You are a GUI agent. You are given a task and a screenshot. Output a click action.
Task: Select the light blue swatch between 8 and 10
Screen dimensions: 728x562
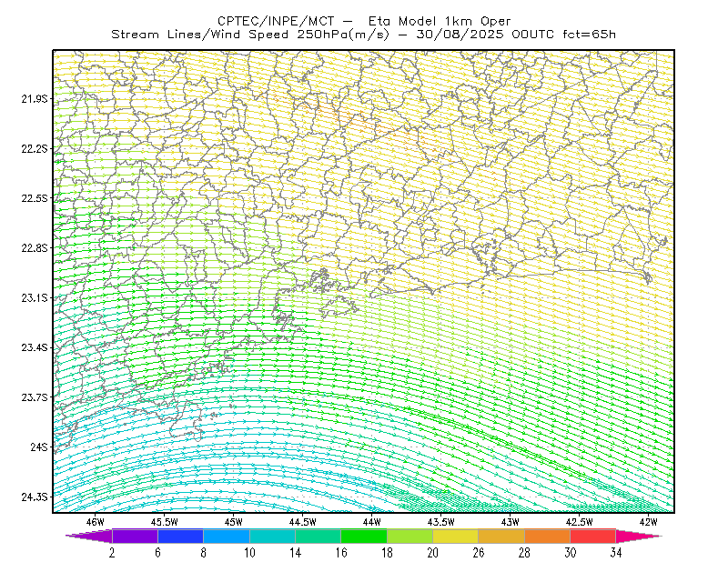[x=227, y=536]
